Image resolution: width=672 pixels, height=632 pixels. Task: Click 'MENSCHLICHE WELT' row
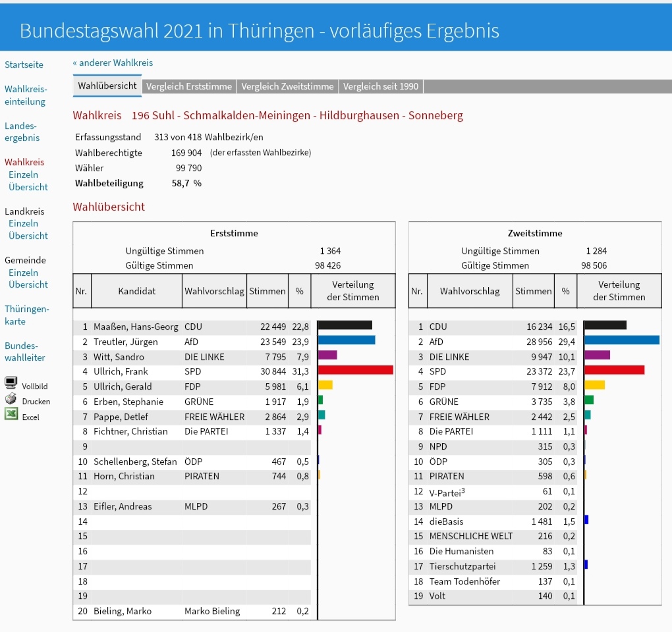pyautogui.click(x=493, y=537)
